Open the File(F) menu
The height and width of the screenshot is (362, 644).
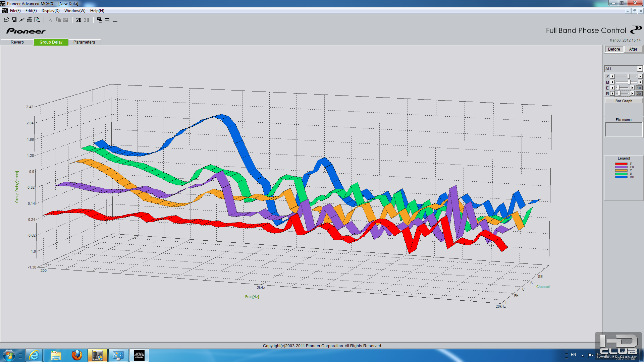(x=15, y=11)
